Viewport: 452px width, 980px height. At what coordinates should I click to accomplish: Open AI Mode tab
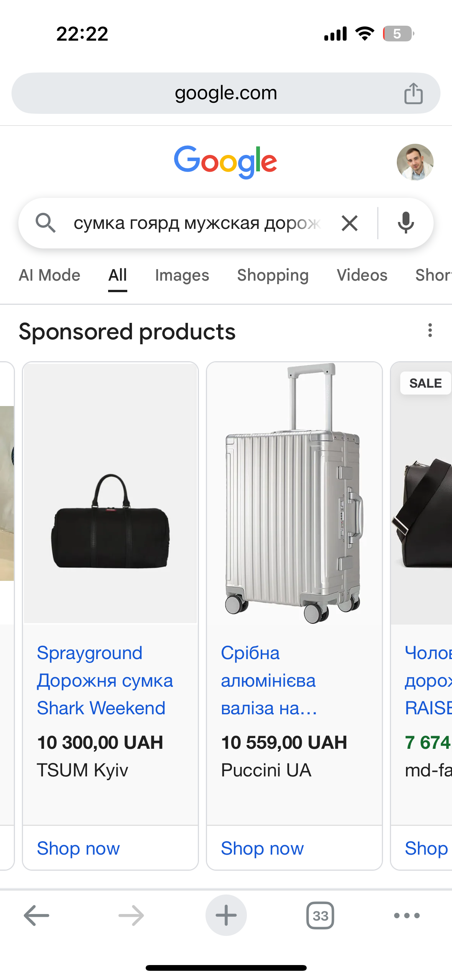[49, 275]
